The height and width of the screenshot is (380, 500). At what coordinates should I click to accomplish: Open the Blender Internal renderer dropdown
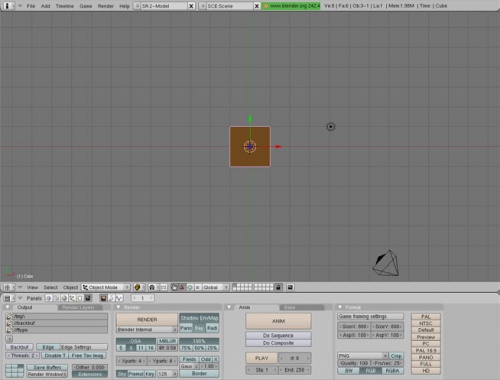147,329
